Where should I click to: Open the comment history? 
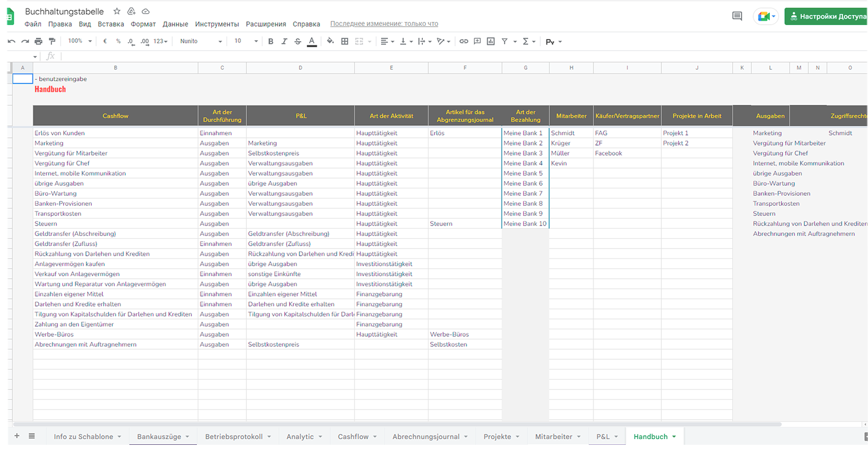click(737, 16)
